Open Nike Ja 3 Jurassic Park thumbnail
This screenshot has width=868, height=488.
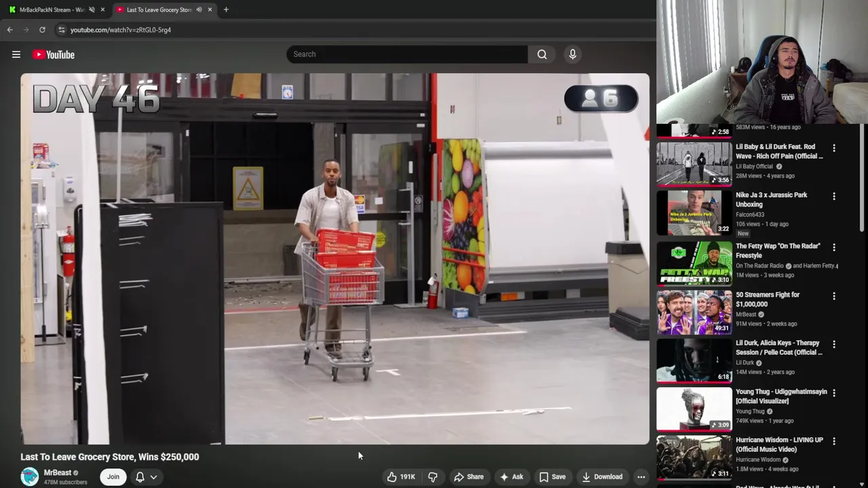[x=694, y=212]
